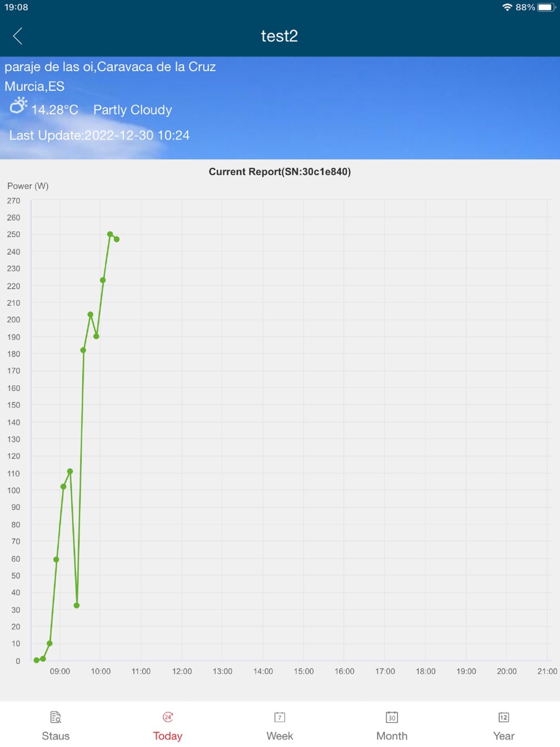Tap the 21:00 x-axis label
The width and height of the screenshot is (560, 747).
[x=547, y=671]
